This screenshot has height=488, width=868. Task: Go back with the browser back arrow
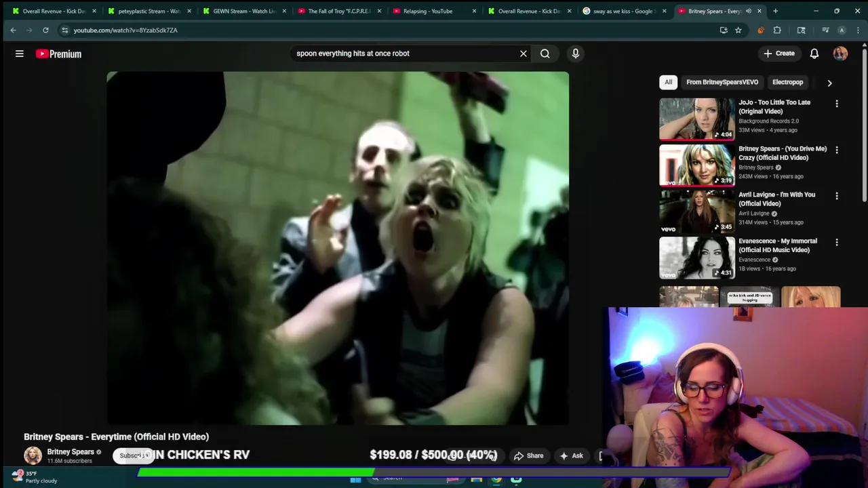point(13,30)
